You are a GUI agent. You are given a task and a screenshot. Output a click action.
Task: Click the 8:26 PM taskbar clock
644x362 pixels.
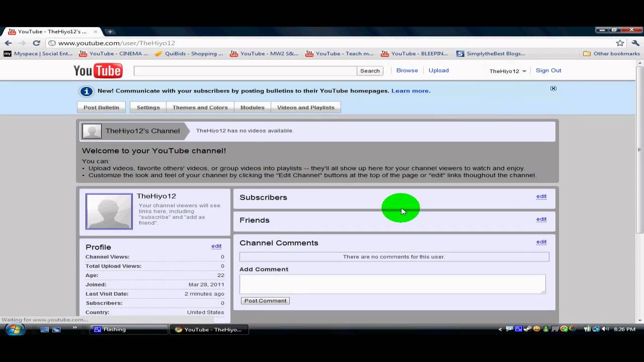(624, 329)
